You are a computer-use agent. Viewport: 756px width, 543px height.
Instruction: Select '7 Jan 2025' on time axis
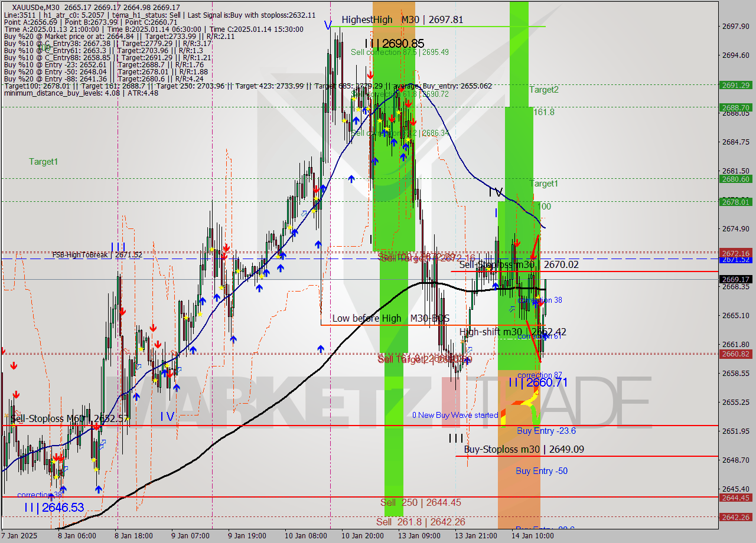coord(20,536)
